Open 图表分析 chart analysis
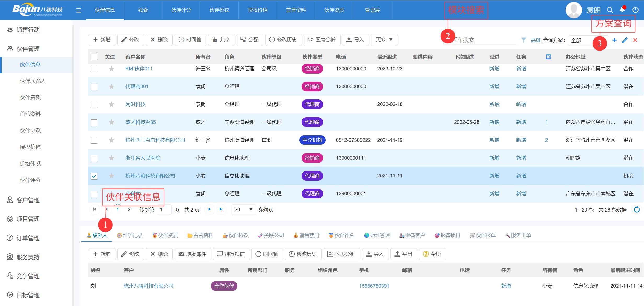This screenshot has width=644, height=306. click(x=322, y=40)
